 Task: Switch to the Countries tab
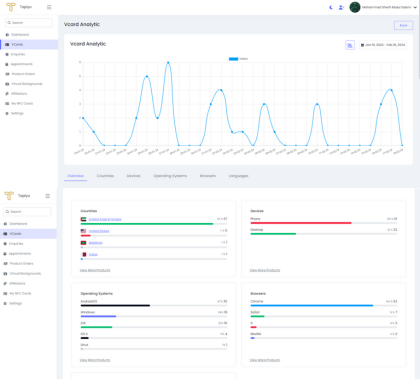pyautogui.click(x=105, y=176)
